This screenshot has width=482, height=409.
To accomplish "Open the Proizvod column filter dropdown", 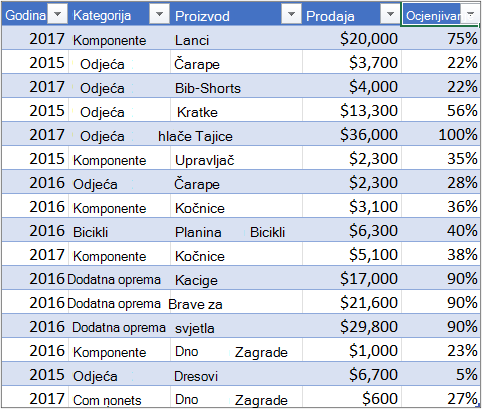I will pos(291,14).
